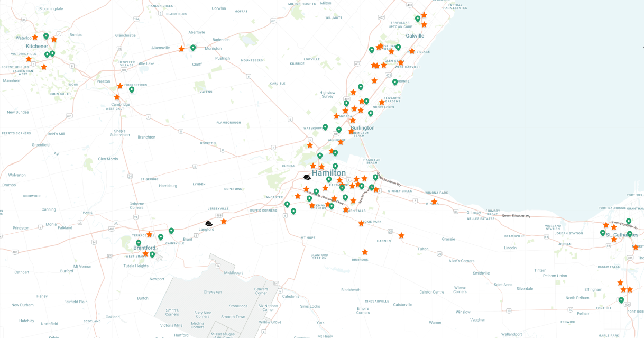Screen dimensions: 644x338
Task: Click the Kitchener city label
Action: [37, 46]
